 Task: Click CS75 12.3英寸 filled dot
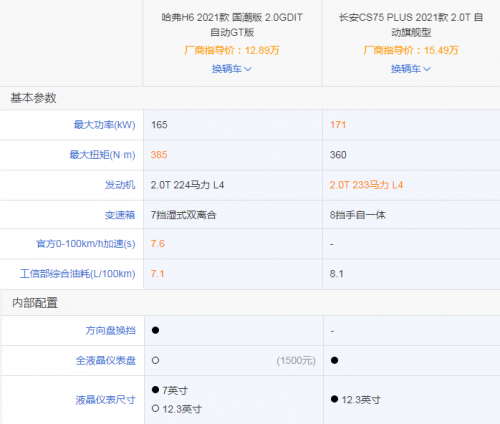pos(335,399)
